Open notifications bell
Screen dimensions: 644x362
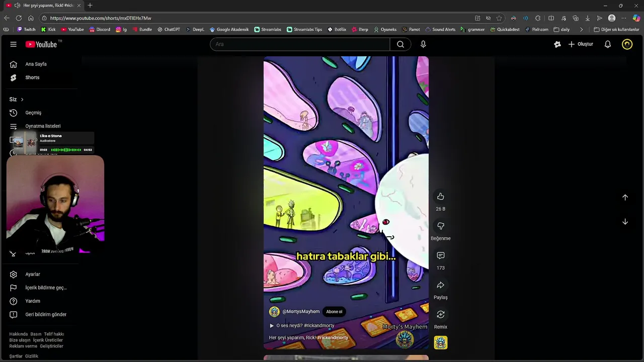[x=608, y=44]
